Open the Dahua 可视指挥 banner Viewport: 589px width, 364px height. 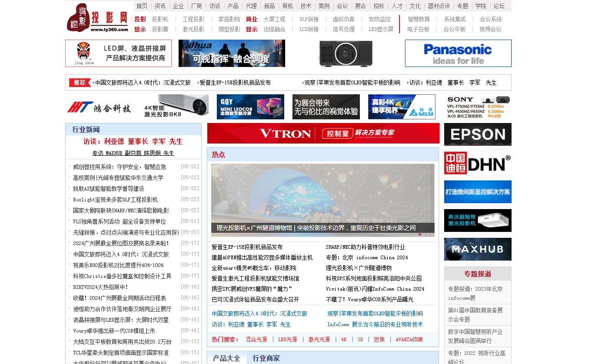point(232,53)
